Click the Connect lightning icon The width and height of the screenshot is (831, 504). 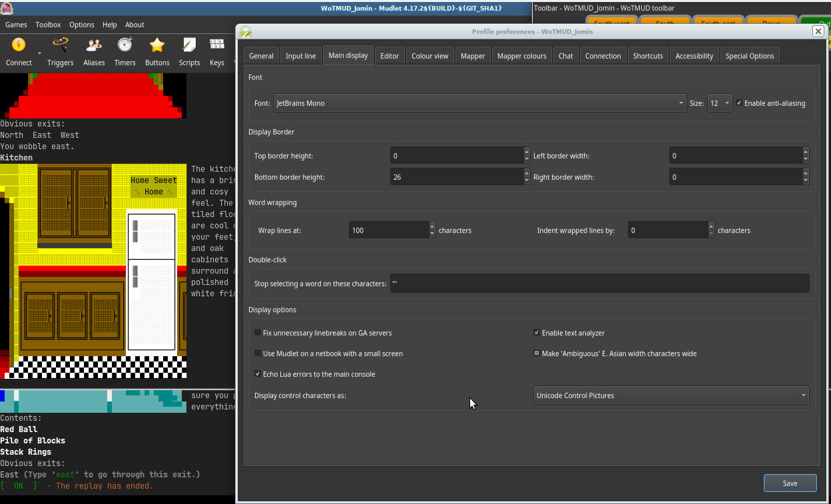coord(19,45)
